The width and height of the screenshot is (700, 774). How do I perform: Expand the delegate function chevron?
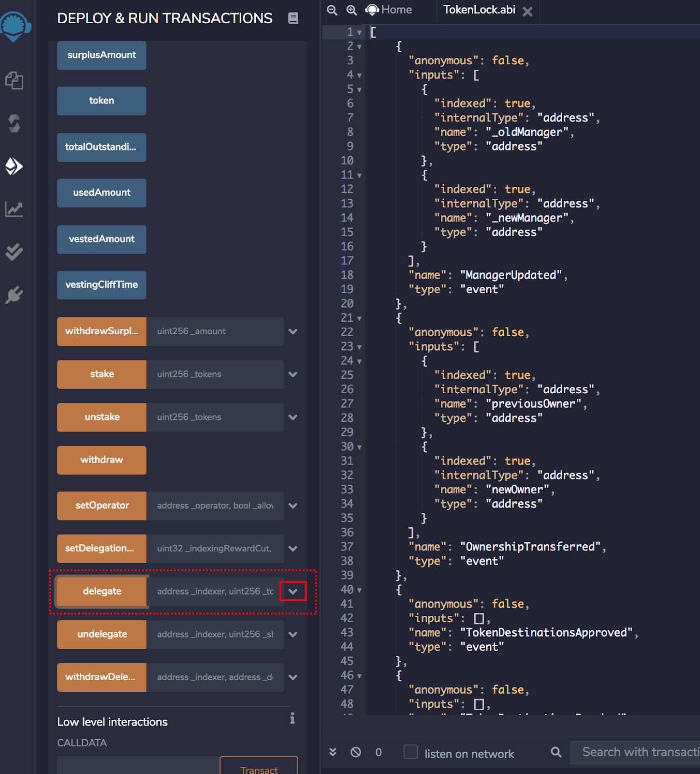pyautogui.click(x=293, y=591)
